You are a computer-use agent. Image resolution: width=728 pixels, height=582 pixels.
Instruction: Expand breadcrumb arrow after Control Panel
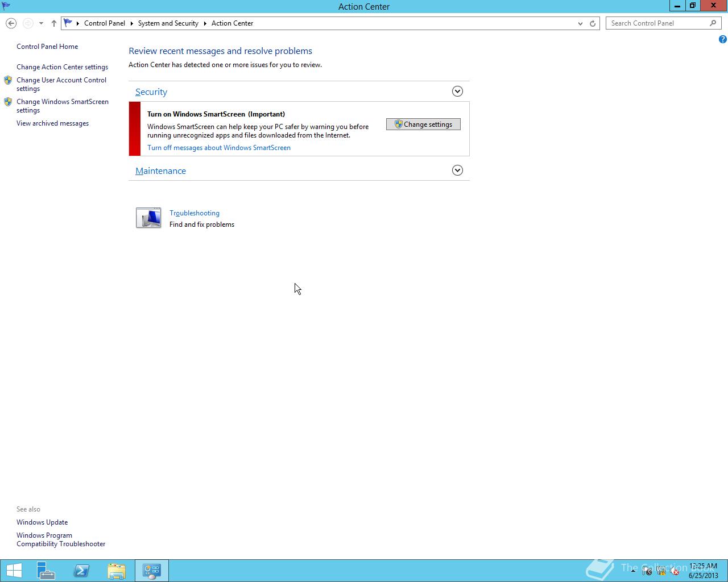[x=131, y=23]
